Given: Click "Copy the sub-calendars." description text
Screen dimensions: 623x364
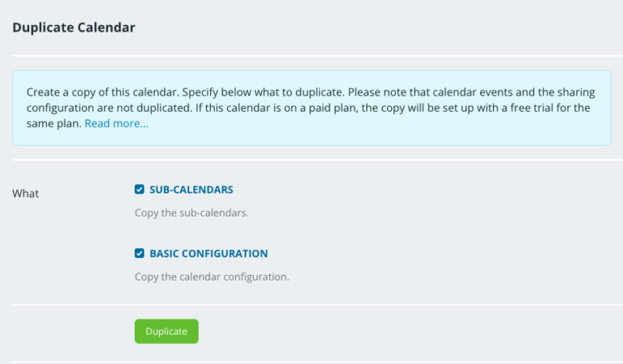Looking at the screenshot, I should pos(191,213).
